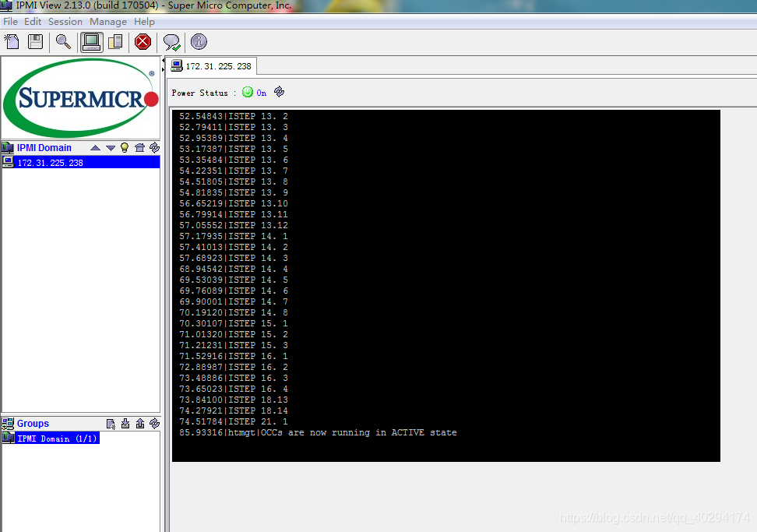Click the magnifier Search toolbar icon

click(63, 42)
